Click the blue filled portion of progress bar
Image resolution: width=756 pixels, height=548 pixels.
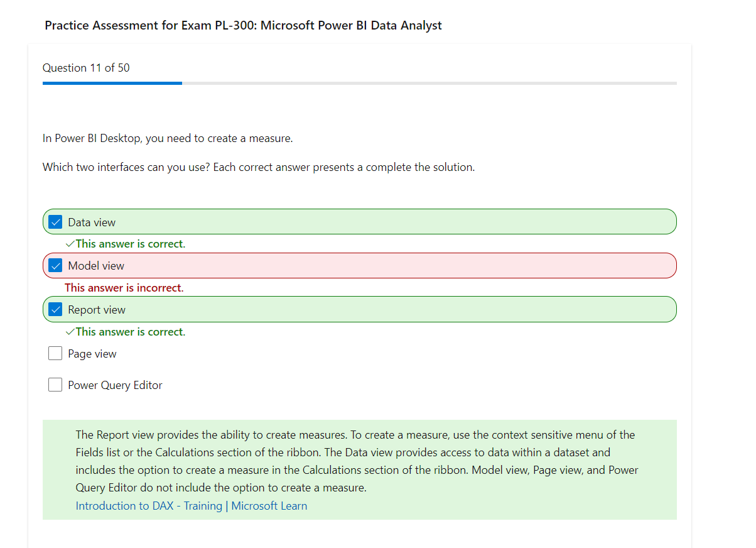click(112, 83)
